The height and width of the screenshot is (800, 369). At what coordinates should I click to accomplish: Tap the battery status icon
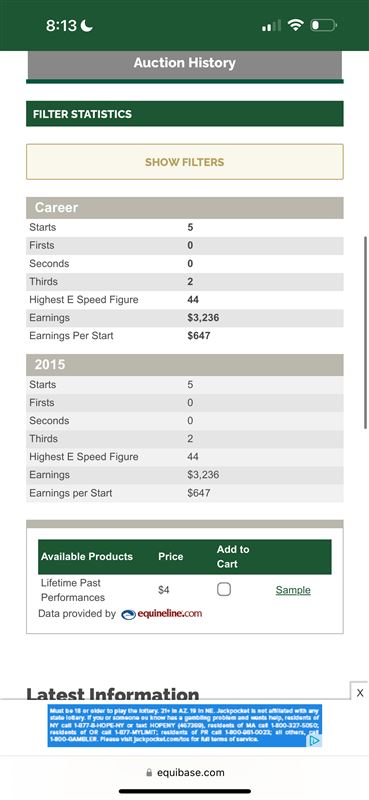coord(323,25)
